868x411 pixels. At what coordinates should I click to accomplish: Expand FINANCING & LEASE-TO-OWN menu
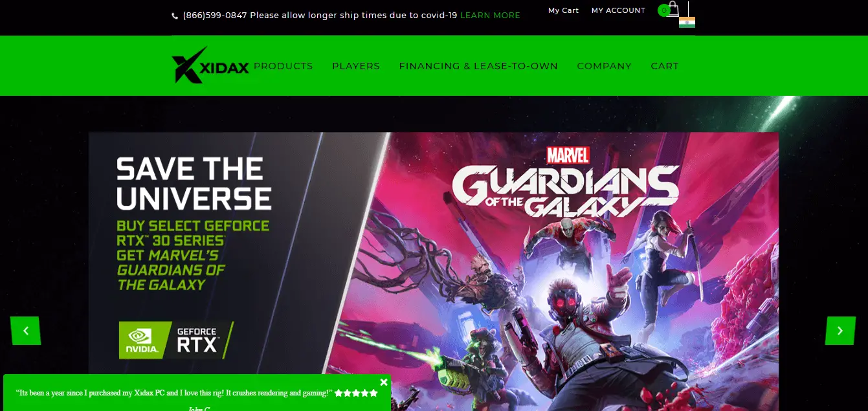478,66
